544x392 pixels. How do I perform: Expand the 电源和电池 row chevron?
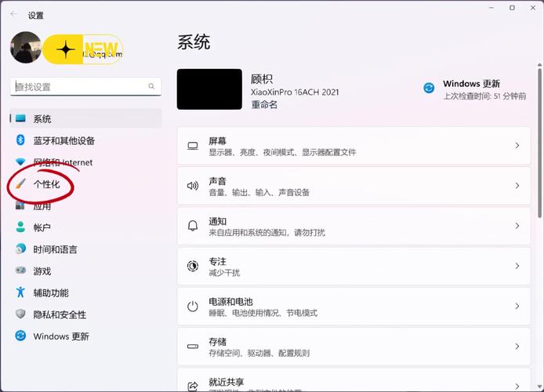pyautogui.click(x=517, y=307)
